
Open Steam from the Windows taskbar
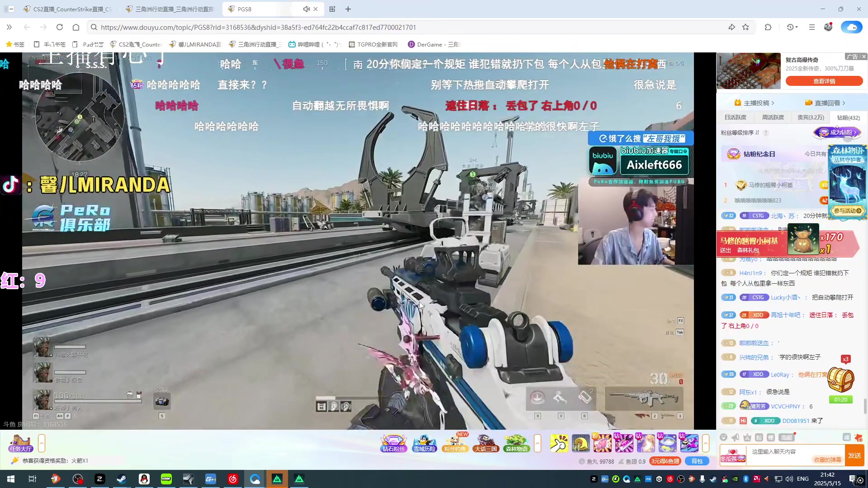[x=122, y=479]
